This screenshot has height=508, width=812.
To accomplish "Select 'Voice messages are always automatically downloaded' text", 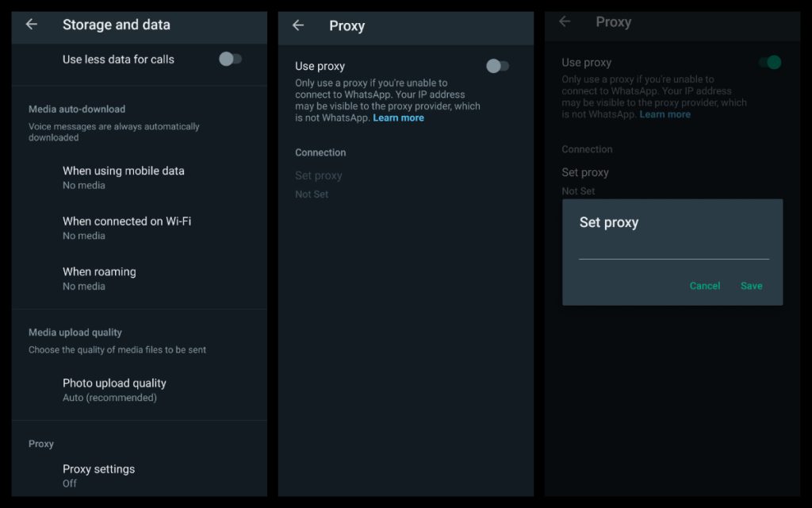I will click(114, 132).
